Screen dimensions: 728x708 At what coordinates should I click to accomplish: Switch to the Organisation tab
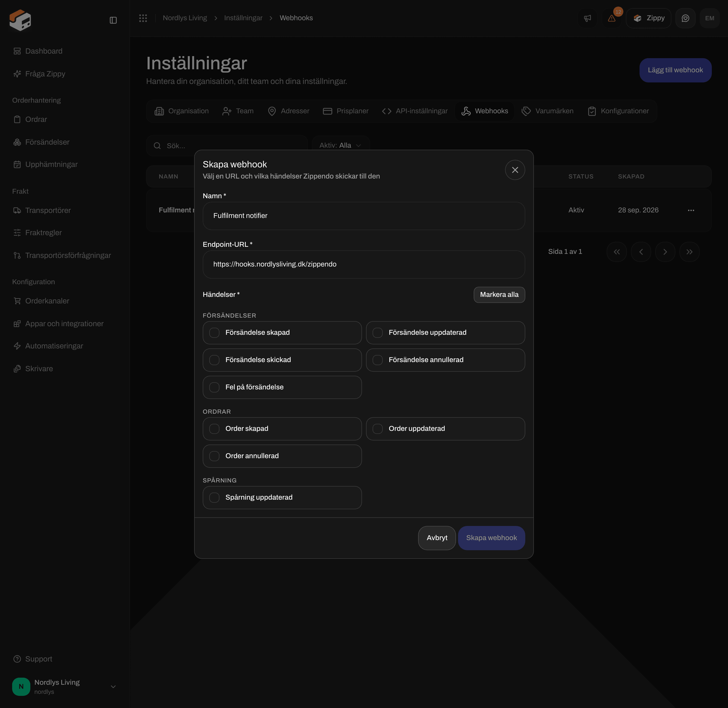click(x=182, y=111)
